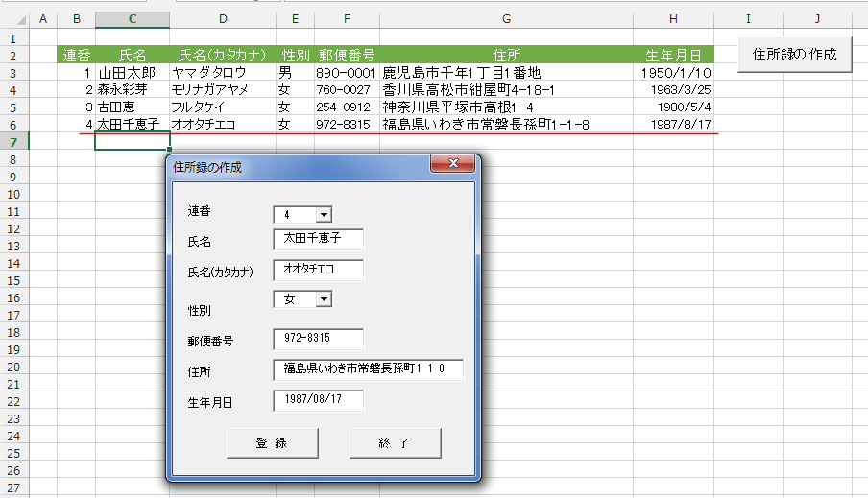Click the 登録 button in the dialog
Screen dimensions: 868x498
273,442
